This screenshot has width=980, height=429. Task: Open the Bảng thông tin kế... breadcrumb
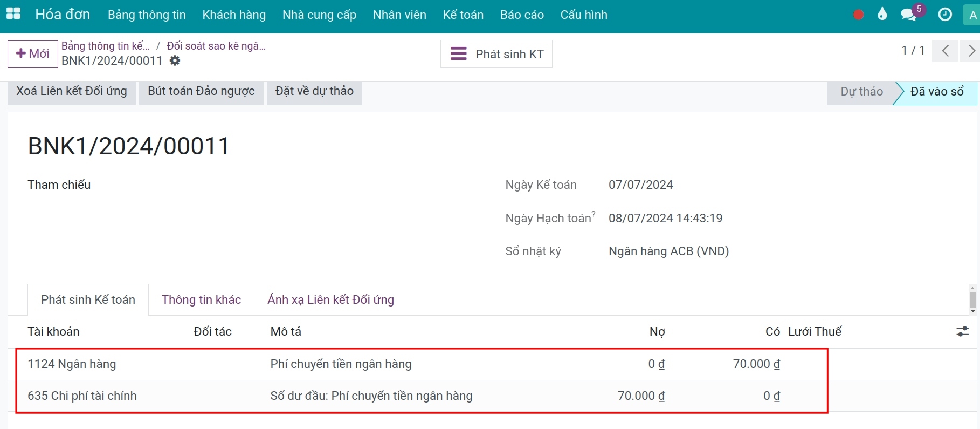106,46
